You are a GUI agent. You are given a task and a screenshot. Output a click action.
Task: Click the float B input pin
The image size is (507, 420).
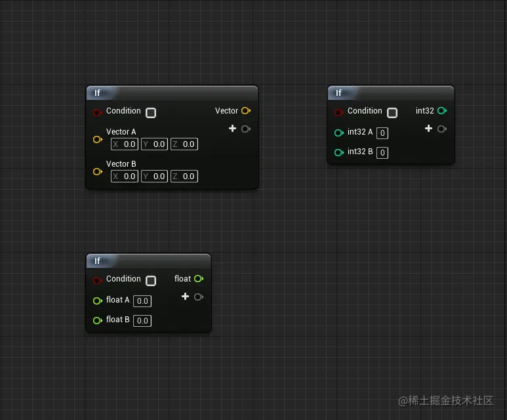(x=98, y=321)
